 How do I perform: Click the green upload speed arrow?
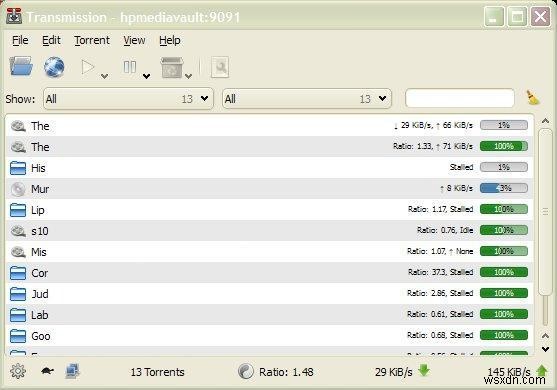click(542, 370)
